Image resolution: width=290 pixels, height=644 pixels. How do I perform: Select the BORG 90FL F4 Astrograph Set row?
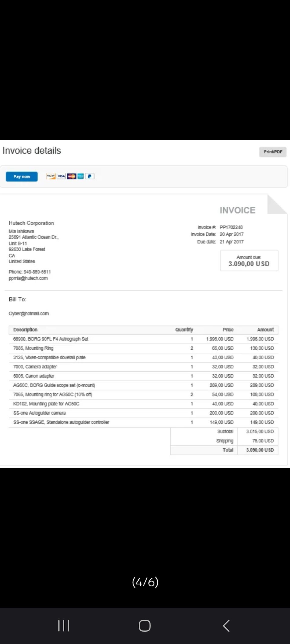(x=143, y=339)
